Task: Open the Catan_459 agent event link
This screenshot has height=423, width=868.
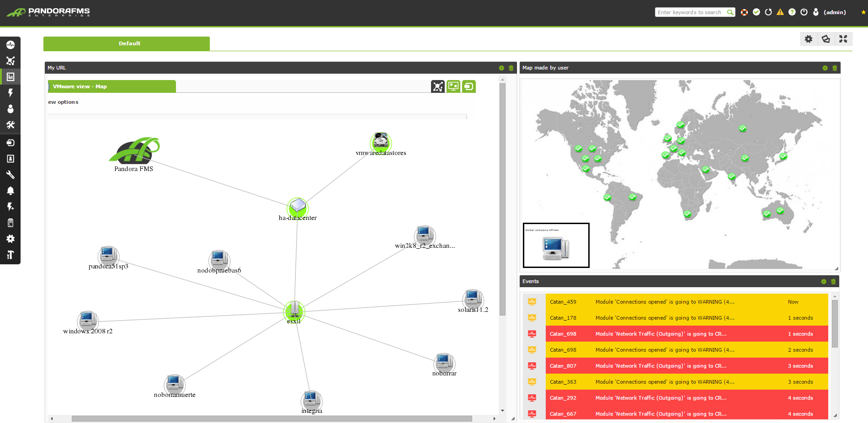Action: point(563,302)
